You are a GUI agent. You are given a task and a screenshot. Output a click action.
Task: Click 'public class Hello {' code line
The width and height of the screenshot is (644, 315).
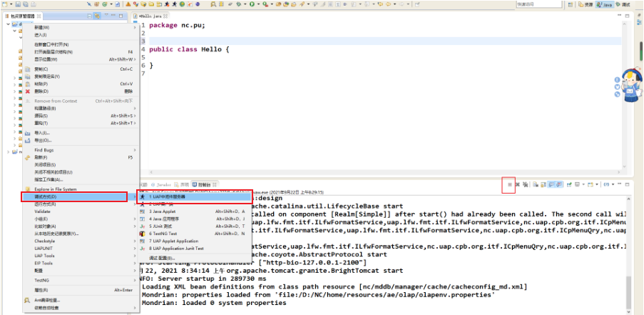coord(189,49)
